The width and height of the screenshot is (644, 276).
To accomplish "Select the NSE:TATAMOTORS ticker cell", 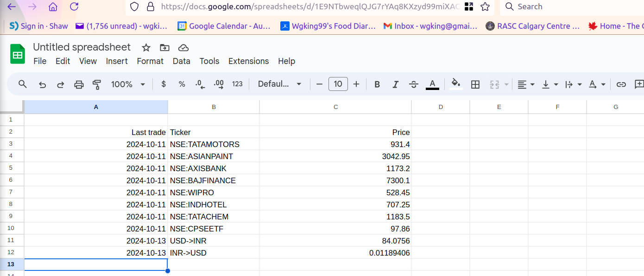I will (x=214, y=144).
